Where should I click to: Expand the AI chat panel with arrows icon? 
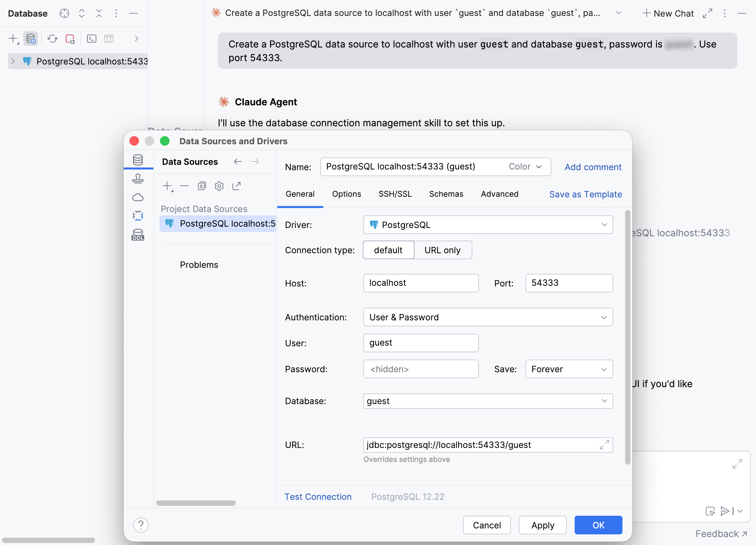pyautogui.click(x=707, y=13)
